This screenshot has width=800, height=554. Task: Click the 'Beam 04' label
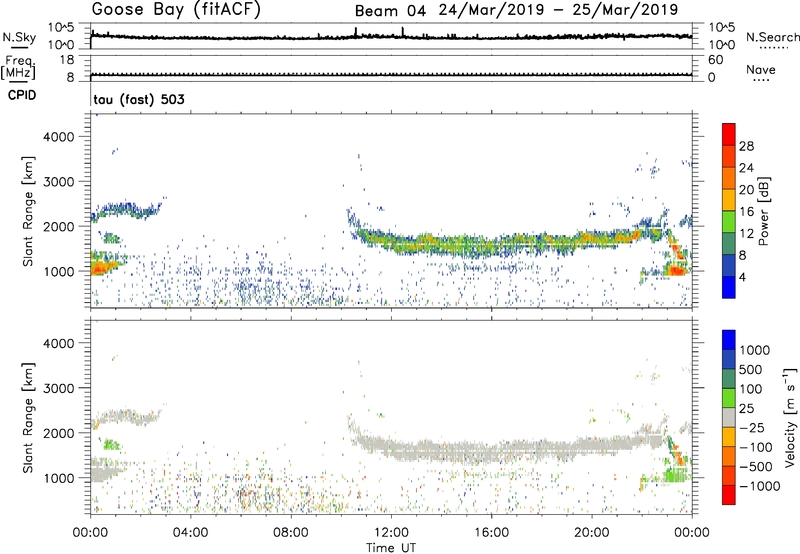tap(390, 11)
